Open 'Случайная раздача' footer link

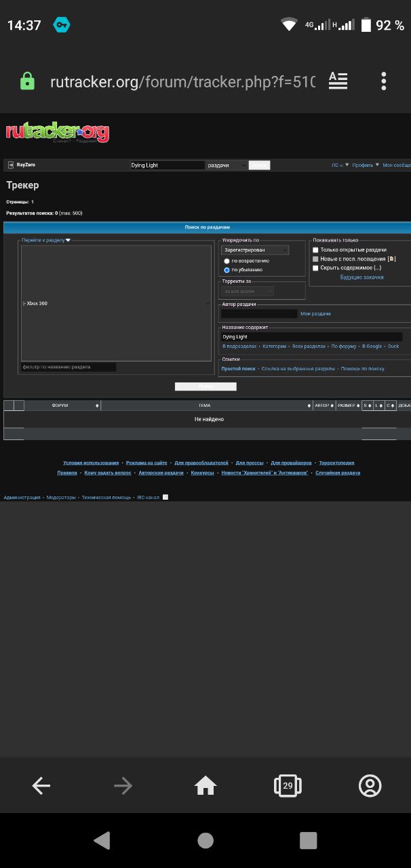[338, 473]
